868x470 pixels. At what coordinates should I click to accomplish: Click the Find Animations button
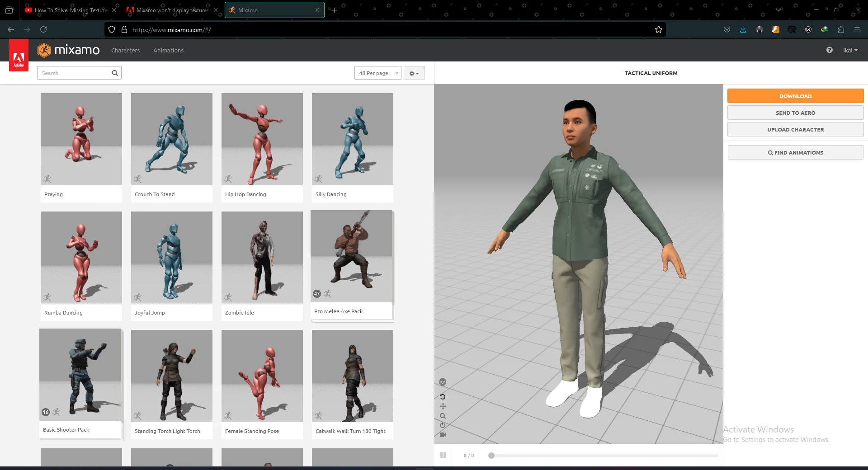pos(795,152)
